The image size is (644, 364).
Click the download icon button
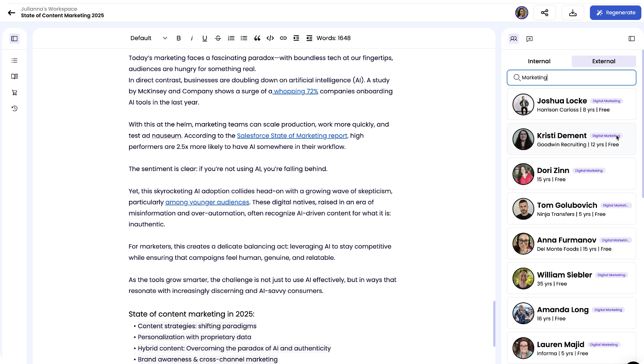pos(573,13)
